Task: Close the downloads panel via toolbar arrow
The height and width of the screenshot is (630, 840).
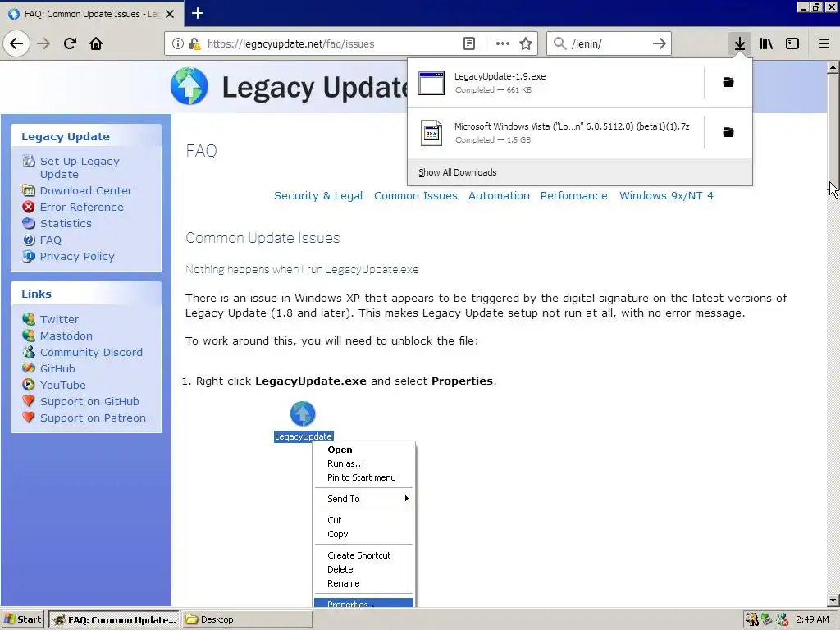Action: click(x=740, y=43)
